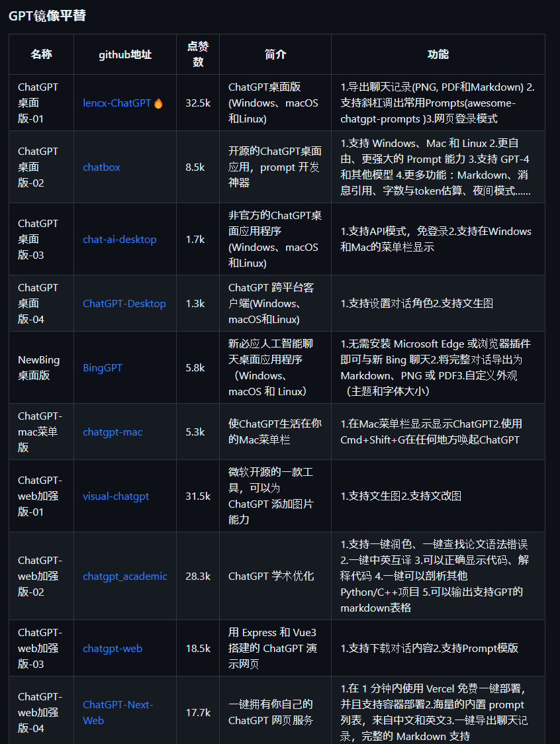Click the 5.3k star count
The width and height of the screenshot is (560, 744).
[195, 432]
